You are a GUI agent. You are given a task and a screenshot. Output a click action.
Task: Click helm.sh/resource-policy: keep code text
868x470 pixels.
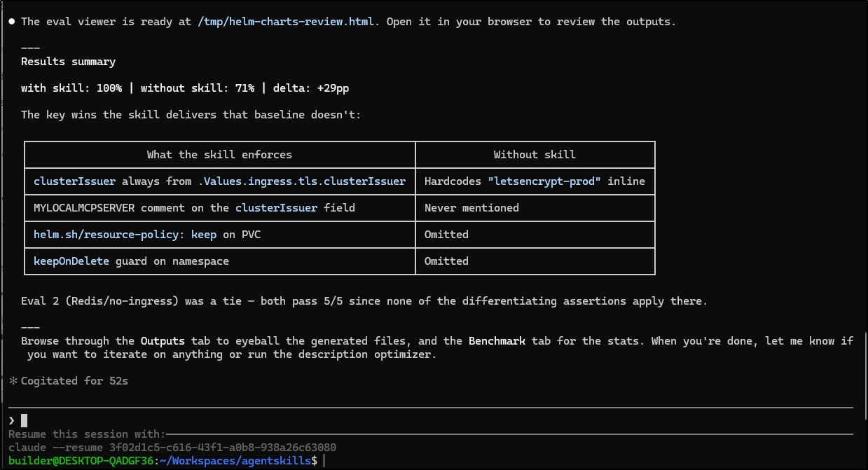point(125,235)
